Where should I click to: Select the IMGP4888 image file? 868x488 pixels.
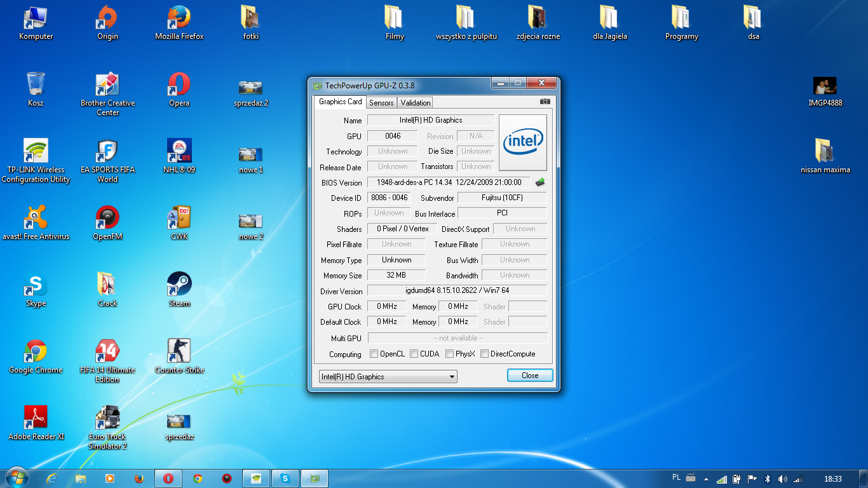pyautogui.click(x=825, y=91)
